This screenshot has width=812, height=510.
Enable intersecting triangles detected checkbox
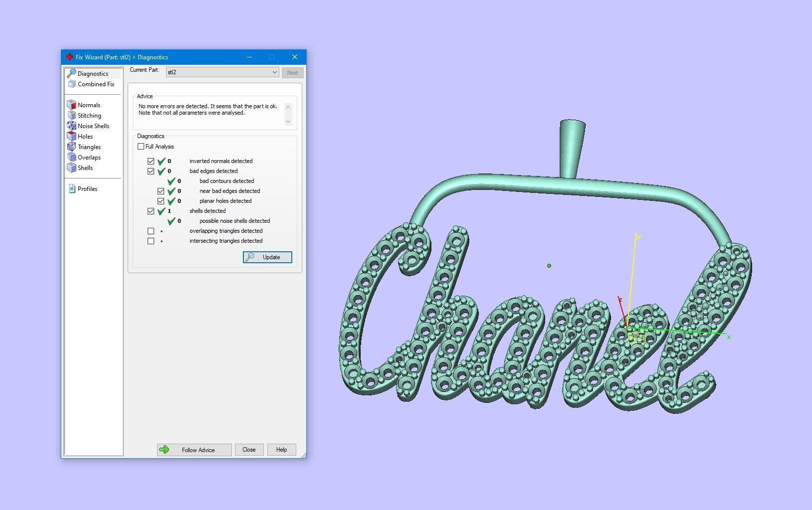(151, 241)
